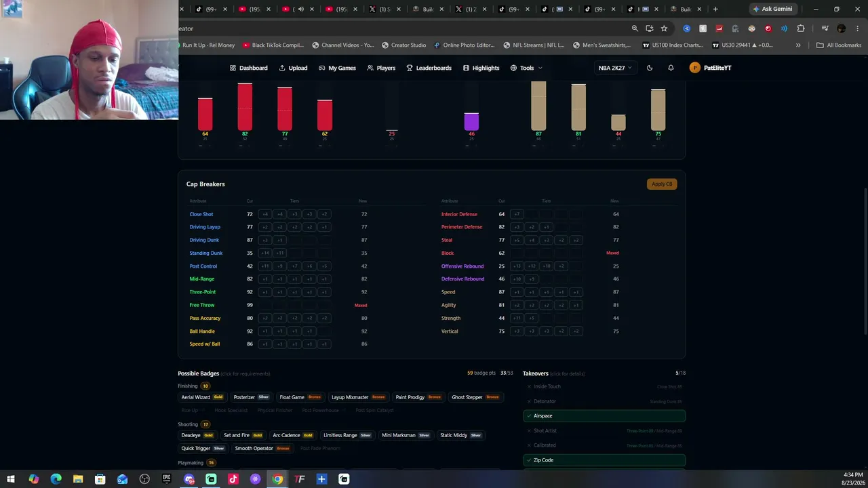Open the PatEliteYT profile menu
Screen dimensions: 868x488
tap(710, 68)
